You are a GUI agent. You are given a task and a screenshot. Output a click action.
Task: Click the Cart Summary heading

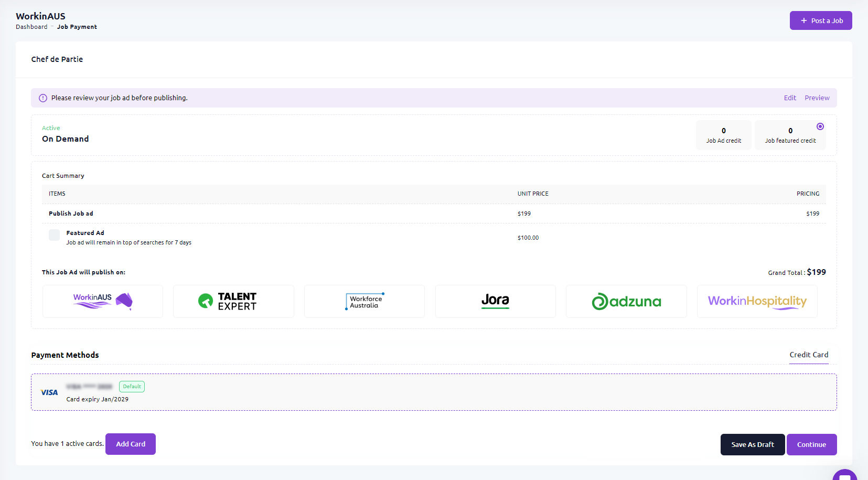pos(63,176)
